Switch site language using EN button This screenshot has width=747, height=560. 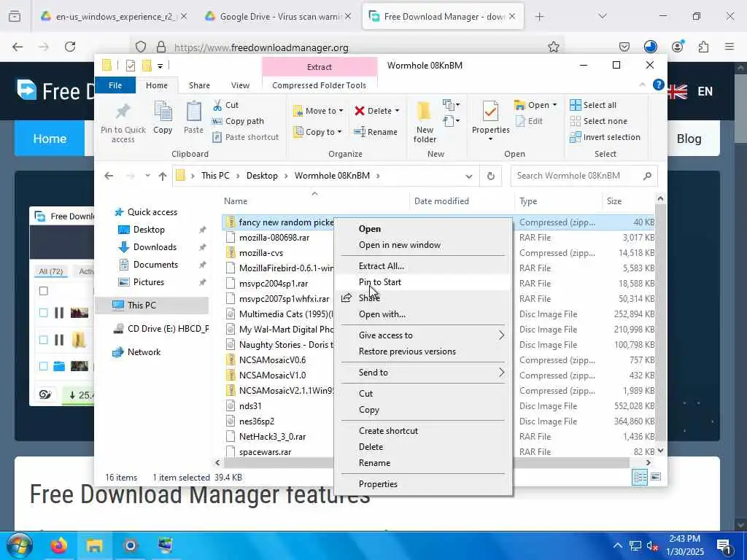tap(705, 91)
